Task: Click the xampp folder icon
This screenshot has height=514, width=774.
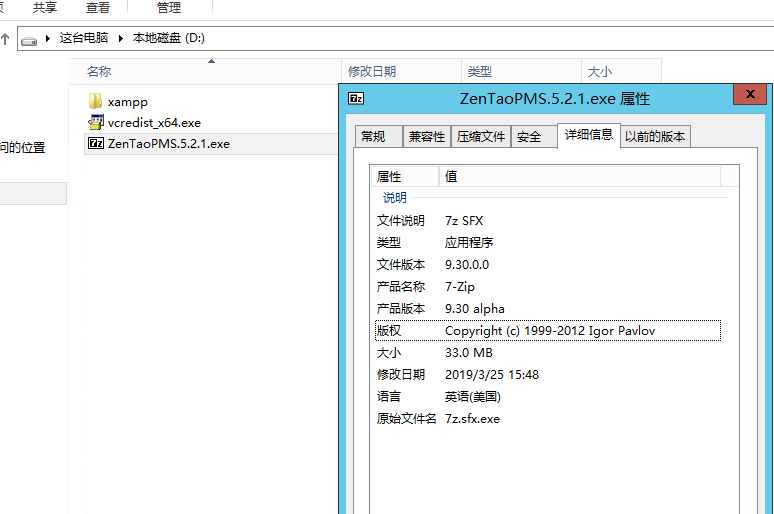Action: coord(95,101)
